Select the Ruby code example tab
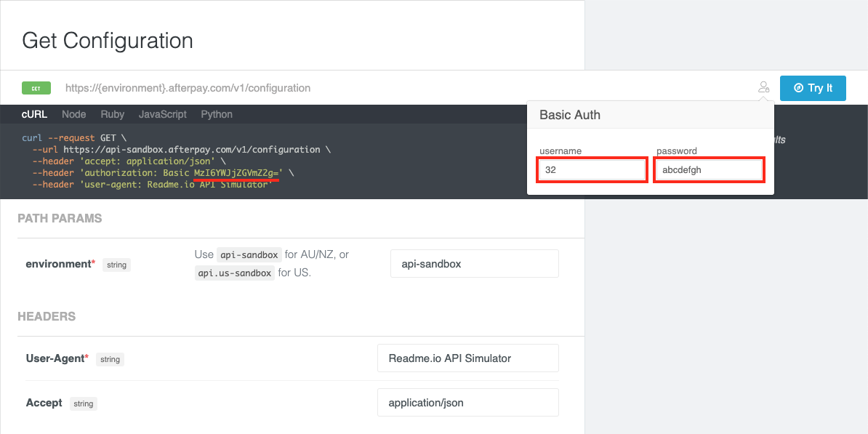 (x=112, y=114)
